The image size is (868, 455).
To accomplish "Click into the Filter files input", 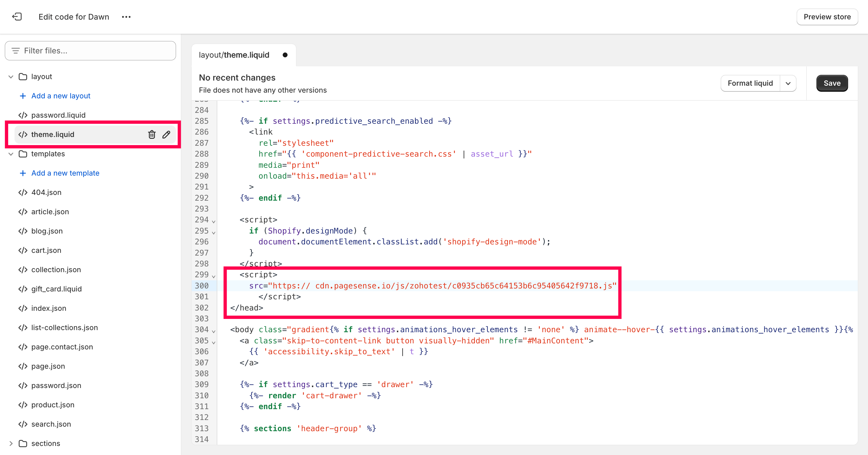I will [98, 51].
